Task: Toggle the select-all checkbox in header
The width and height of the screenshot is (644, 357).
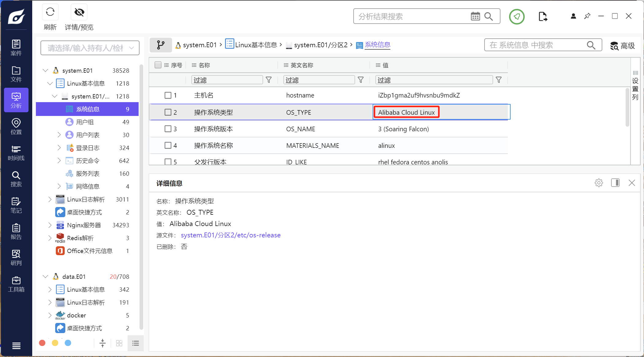Action: point(158,65)
